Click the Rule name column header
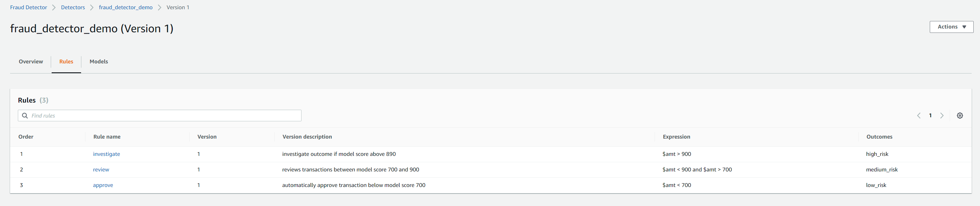 click(x=107, y=137)
